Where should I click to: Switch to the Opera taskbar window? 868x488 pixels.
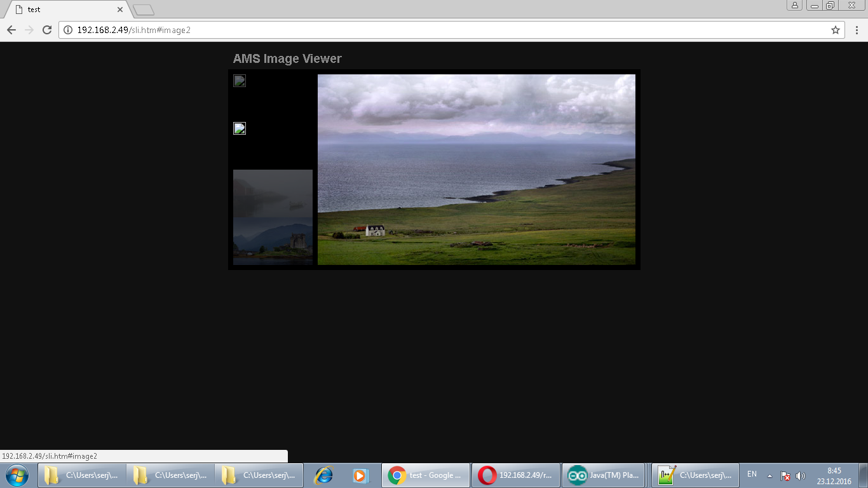[x=516, y=475]
